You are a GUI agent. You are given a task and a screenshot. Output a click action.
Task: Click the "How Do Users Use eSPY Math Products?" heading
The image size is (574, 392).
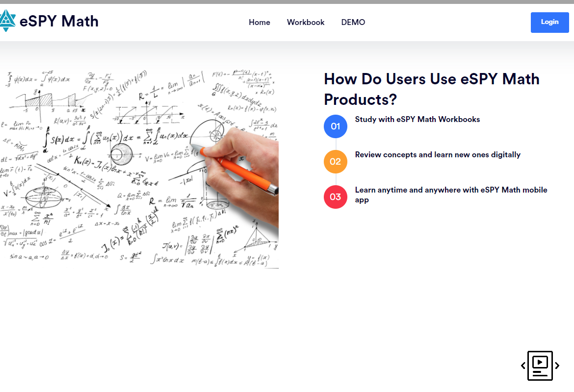[x=432, y=89]
